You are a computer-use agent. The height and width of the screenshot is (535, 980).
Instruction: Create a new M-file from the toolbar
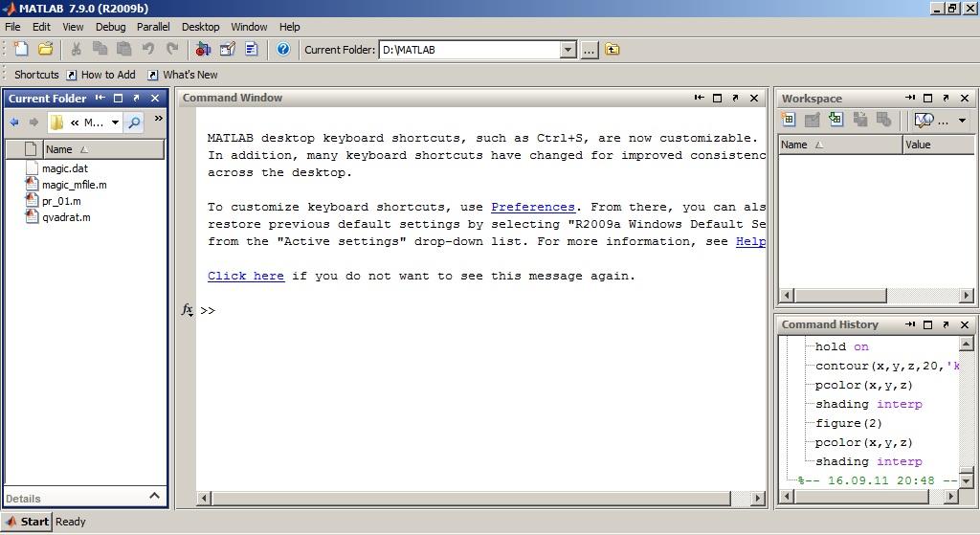(x=21, y=49)
